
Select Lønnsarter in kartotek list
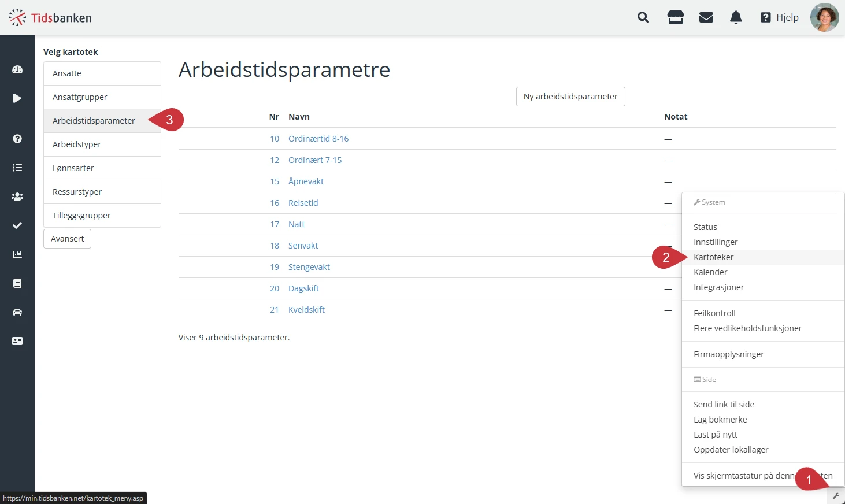coord(73,168)
